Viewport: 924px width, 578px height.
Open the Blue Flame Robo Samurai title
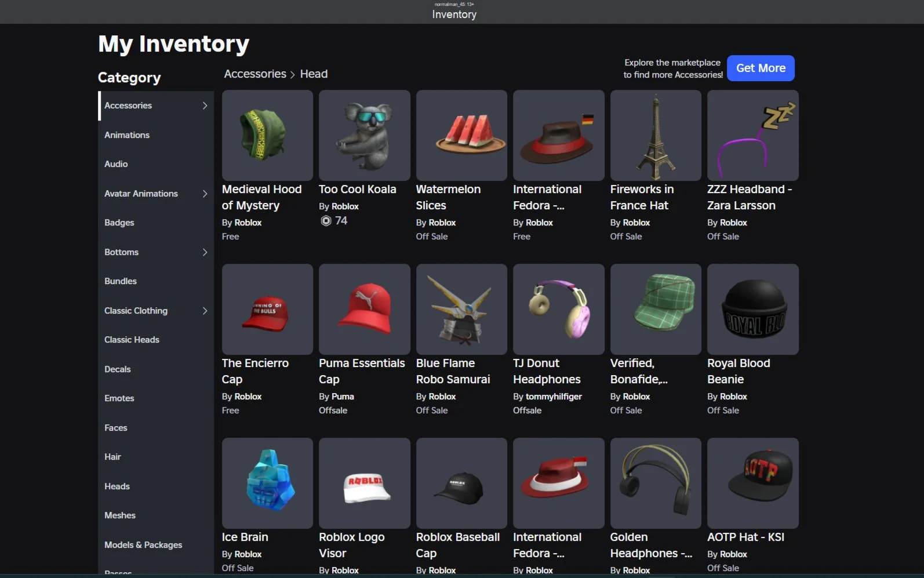pos(453,372)
